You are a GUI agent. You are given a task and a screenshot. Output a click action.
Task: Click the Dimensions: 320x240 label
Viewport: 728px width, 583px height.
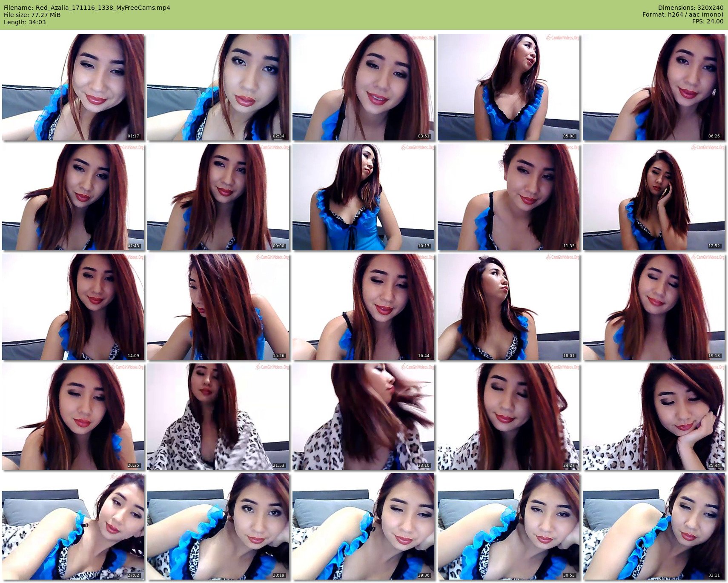pos(691,8)
